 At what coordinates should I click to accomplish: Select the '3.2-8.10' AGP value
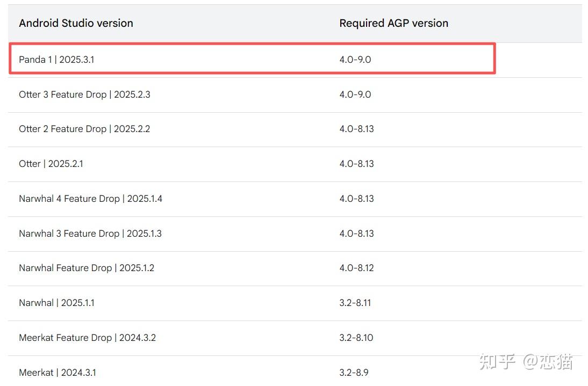coord(356,337)
